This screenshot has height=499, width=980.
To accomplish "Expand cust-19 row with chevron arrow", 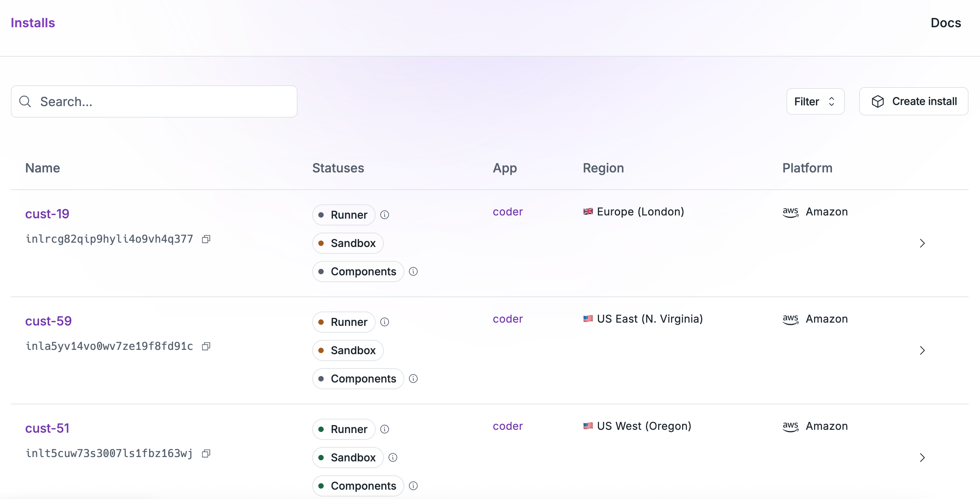I will pyautogui.click(x=922, y=243).
